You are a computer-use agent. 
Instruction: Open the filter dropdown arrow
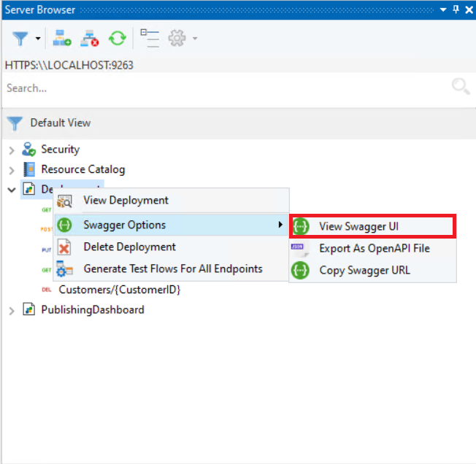pyautogui.click(x=37, y=38)
